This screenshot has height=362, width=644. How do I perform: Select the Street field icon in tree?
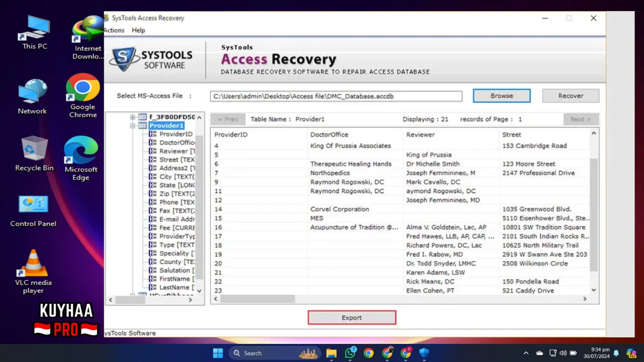(153, 160)
